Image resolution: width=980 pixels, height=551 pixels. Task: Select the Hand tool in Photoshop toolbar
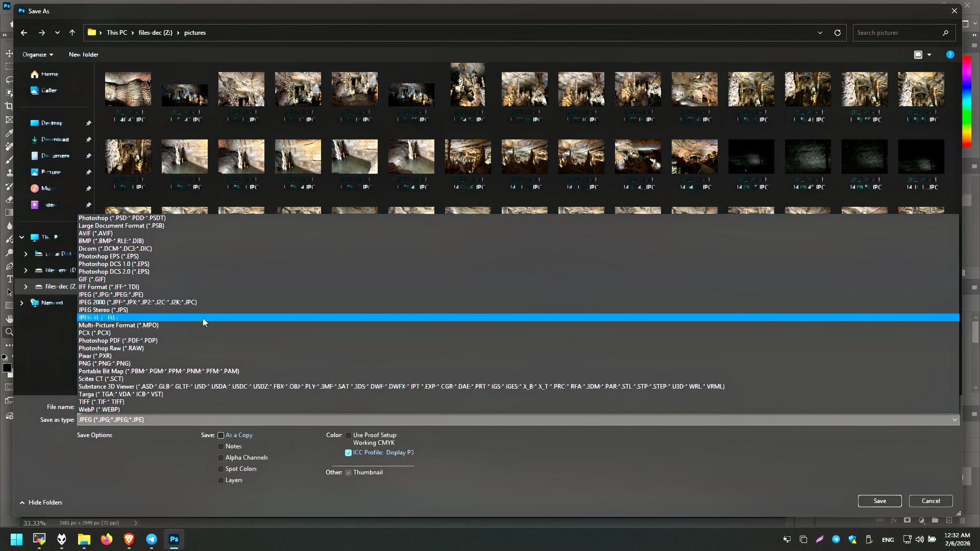(9, 319)
